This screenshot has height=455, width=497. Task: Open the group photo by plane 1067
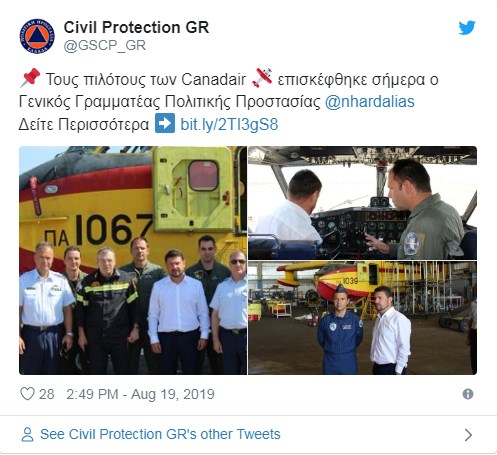[133, 260]
